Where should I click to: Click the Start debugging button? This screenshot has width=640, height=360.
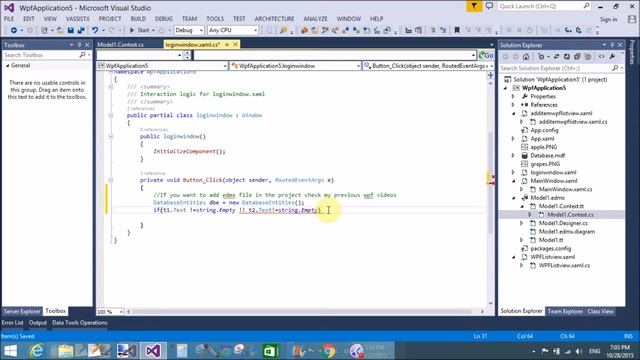coord(139,30)
